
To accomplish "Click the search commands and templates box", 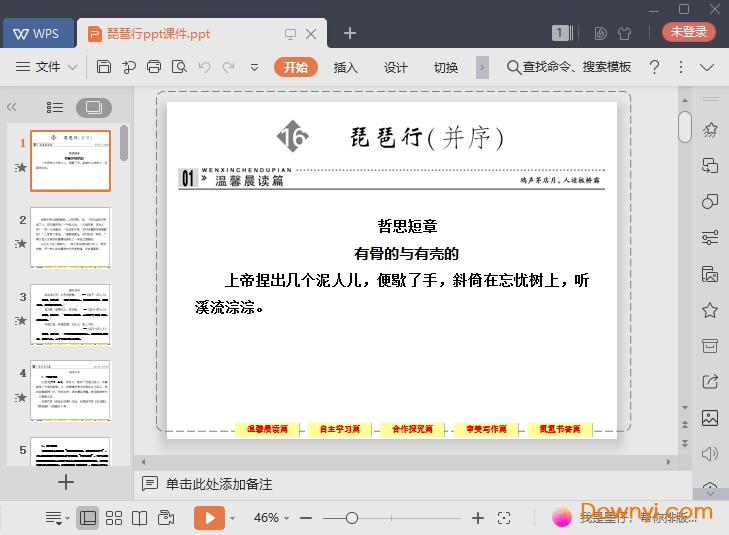I will coord(569,67).
